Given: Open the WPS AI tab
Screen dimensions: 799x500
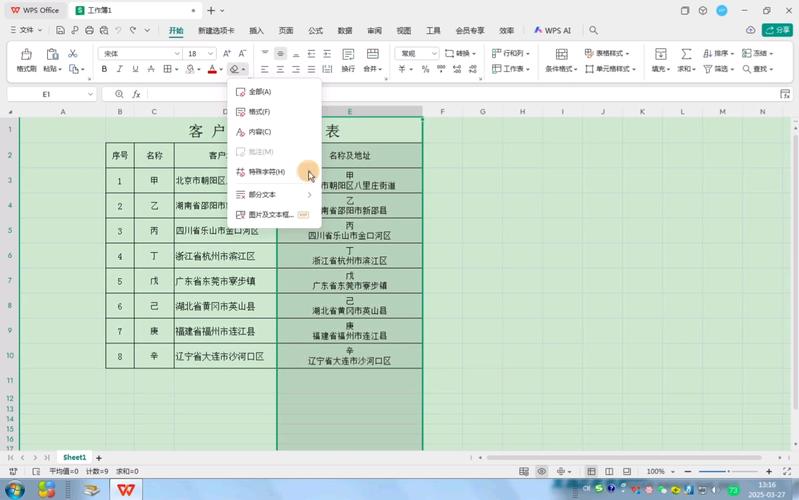Looking at the screenshot, I should pyautogui.click(x=552, y=31).
